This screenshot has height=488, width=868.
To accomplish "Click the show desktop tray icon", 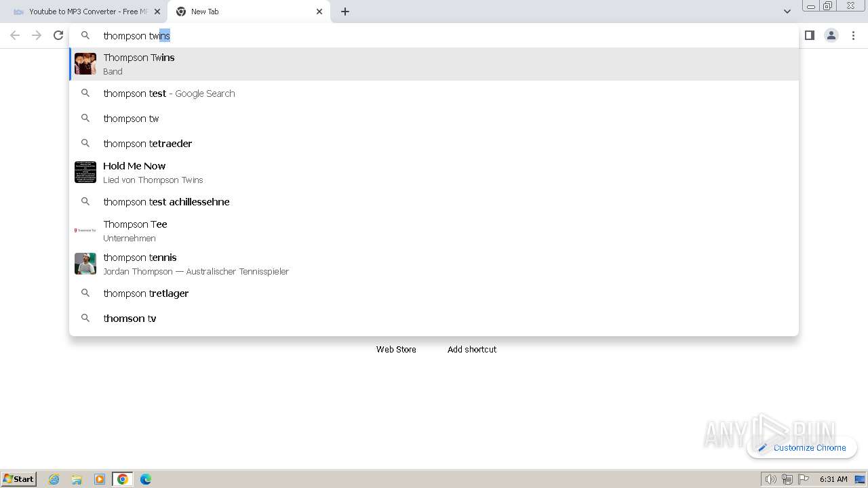I will tap(861, 479).
